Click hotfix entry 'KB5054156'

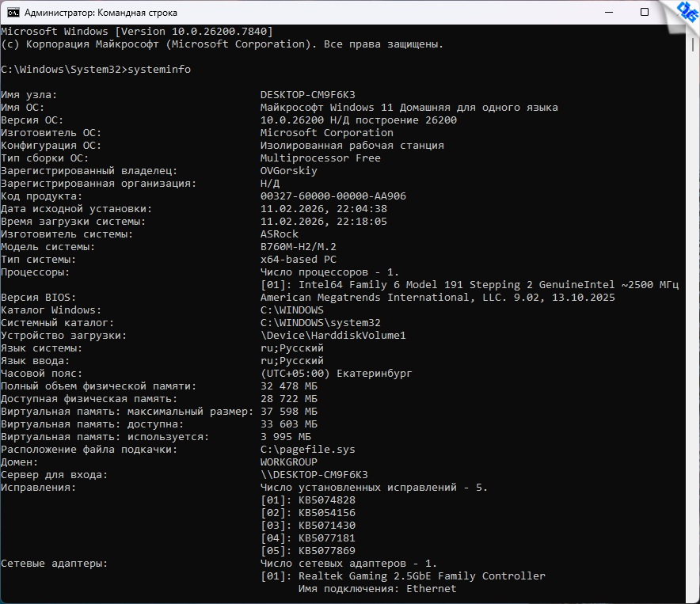(x=327, y=512)
